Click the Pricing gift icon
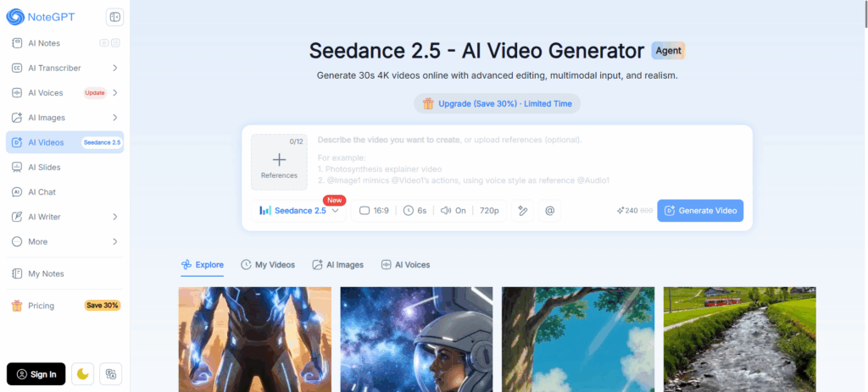868x392 pixels. click(x=17, y=306)
